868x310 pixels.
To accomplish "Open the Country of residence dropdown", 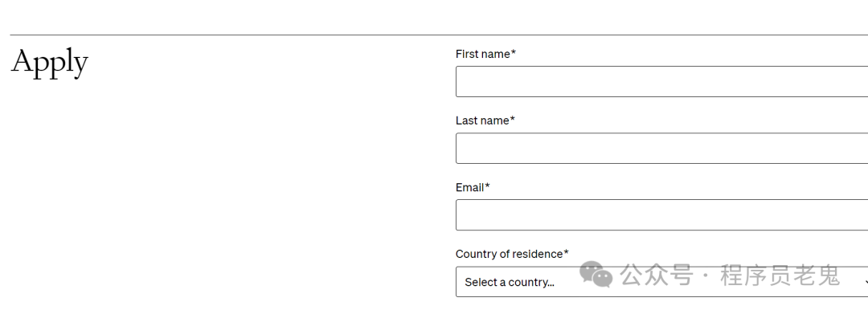I will (x=661, y=282).
